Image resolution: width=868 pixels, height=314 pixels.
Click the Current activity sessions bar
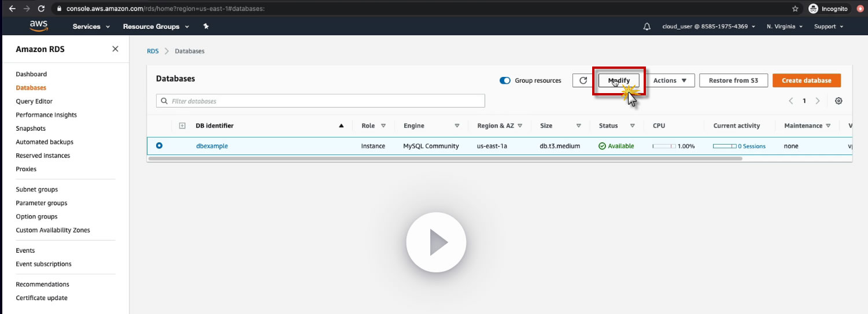[725, 146]
